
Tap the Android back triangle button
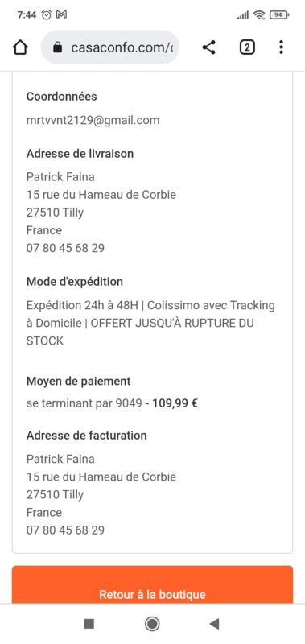[214, 624]
